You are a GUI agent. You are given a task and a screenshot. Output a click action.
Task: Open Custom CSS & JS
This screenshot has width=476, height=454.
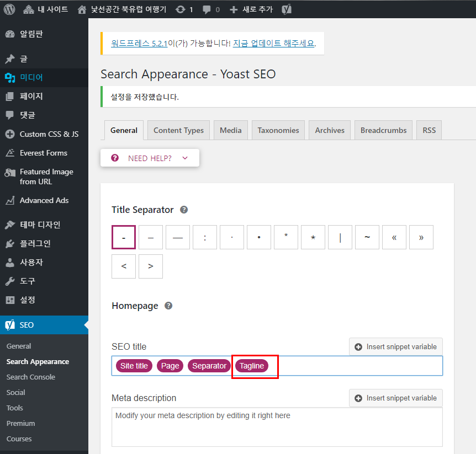point(44,134)
